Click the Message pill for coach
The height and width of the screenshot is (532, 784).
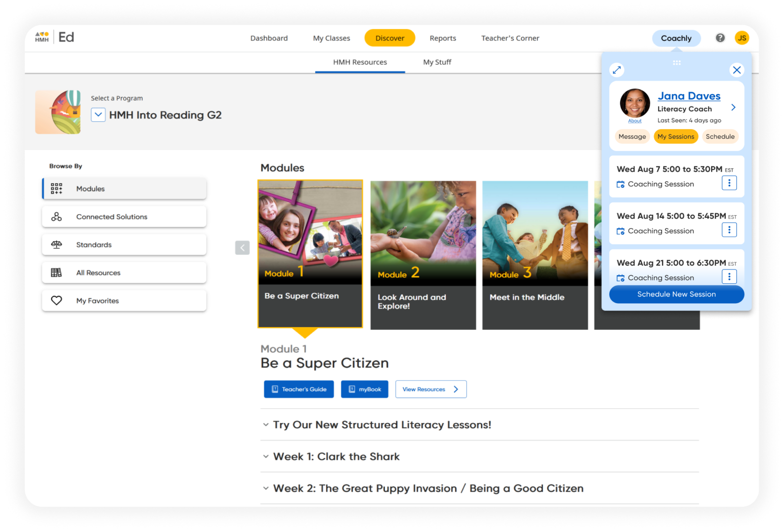632,137
